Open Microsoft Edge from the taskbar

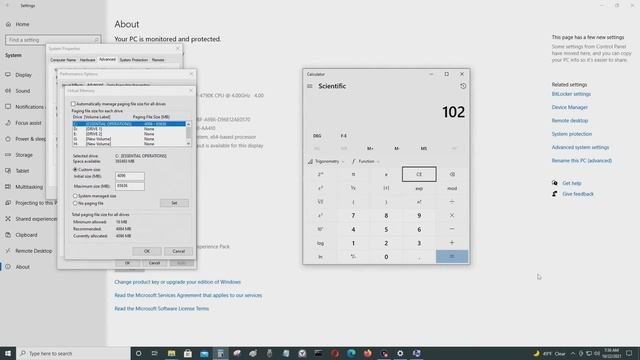click(x=351, y=353)
